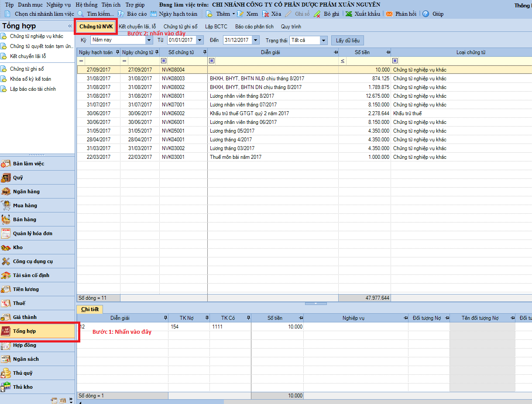Click the Xem toolbar button
This screenshot has height=404, width=532.
[x=247, y=14]
